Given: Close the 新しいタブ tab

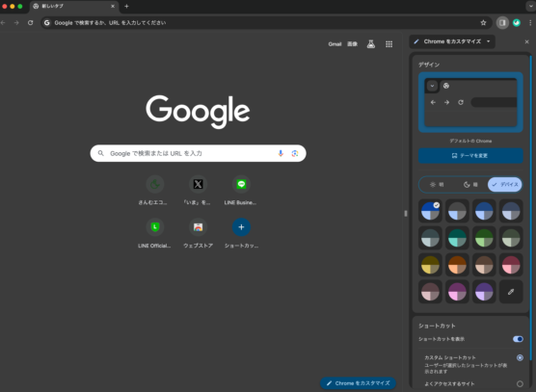Looking at the screenshot, I should pyautogui.click(x=113, y=6).
